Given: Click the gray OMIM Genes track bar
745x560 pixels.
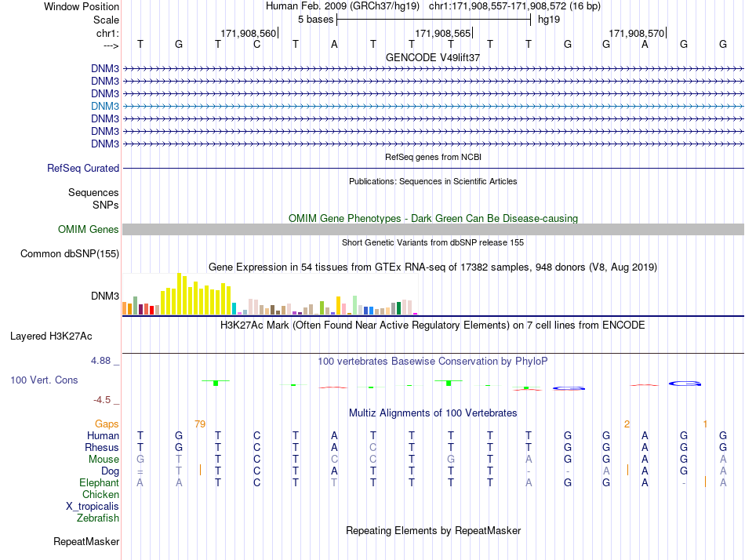Looking at the screenshot, I should click(x=433, y=230).
